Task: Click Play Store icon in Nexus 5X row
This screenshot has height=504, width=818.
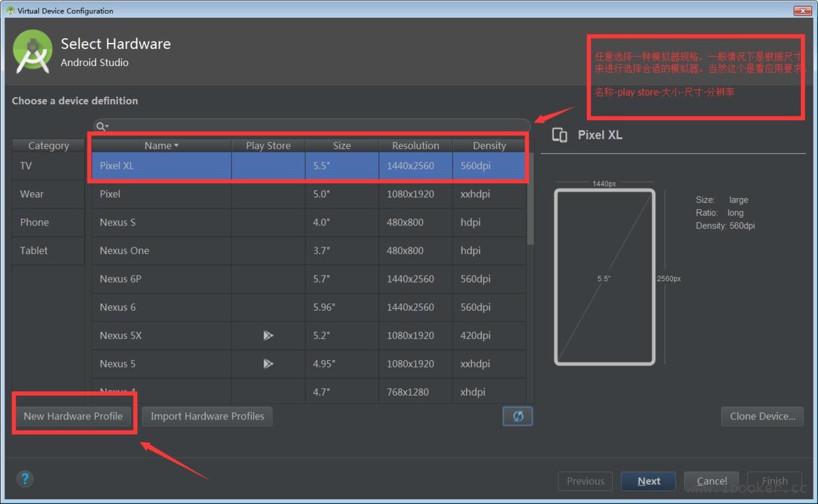Action: (268, 335)
